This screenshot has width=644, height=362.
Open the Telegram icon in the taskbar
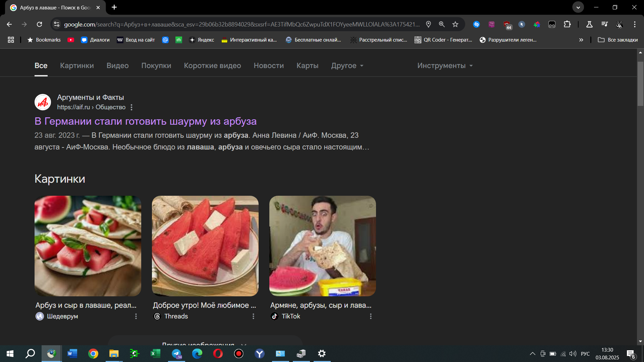(176, 354)
